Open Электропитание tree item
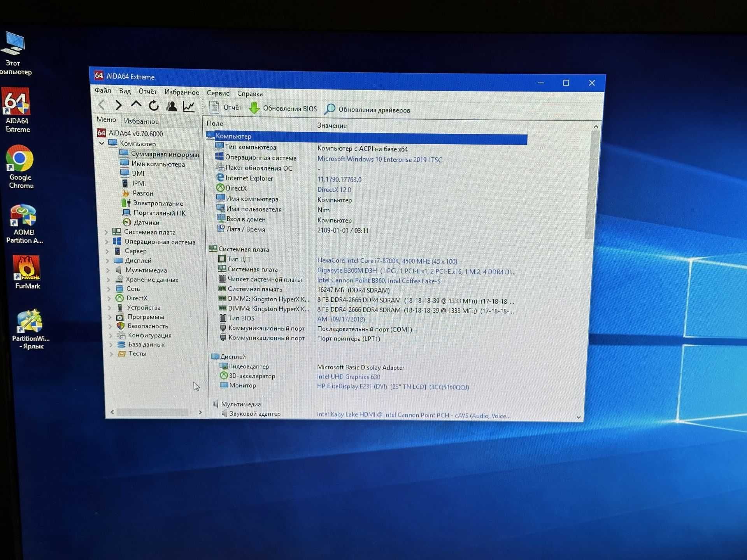 [152, 203]
